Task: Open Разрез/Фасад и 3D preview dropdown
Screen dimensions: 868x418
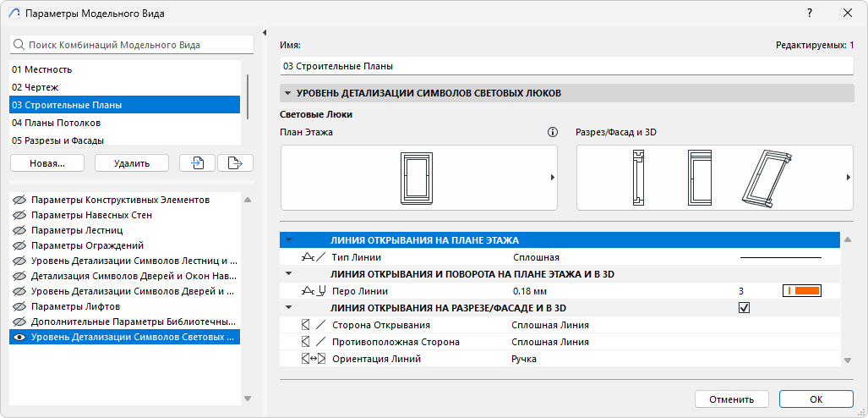Action: [848, 178]
